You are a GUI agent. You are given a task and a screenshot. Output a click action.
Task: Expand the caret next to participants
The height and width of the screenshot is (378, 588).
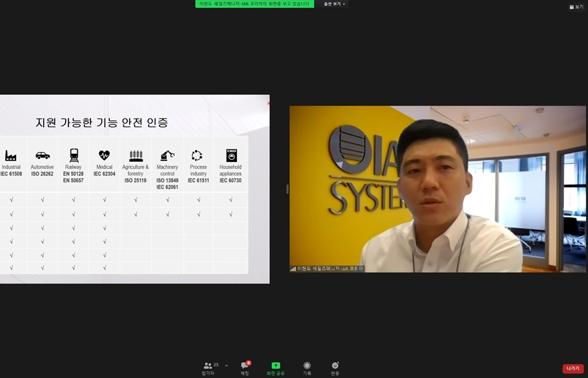[x=226, y=366]
